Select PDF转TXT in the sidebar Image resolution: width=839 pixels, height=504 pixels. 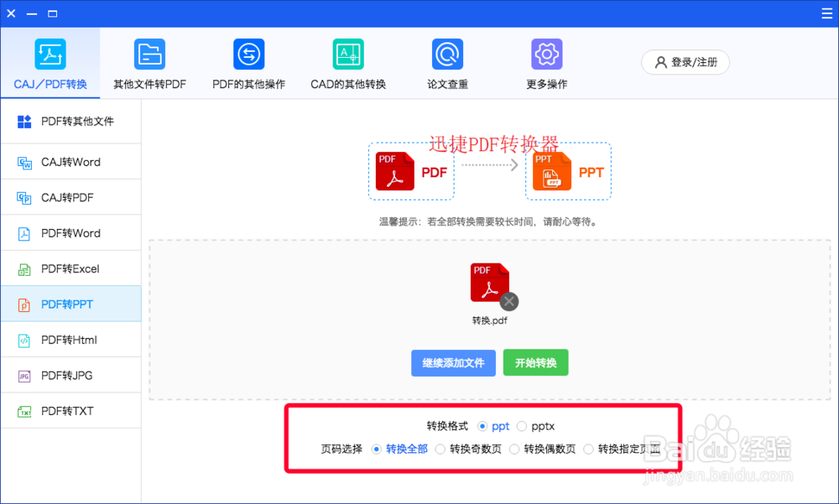[70, 411]
